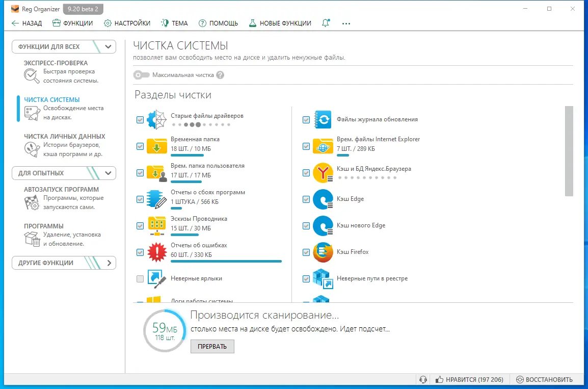Check the Неверные ярлыки checkbox
This screenshot has width=588, height=389.
pos(140,279)
